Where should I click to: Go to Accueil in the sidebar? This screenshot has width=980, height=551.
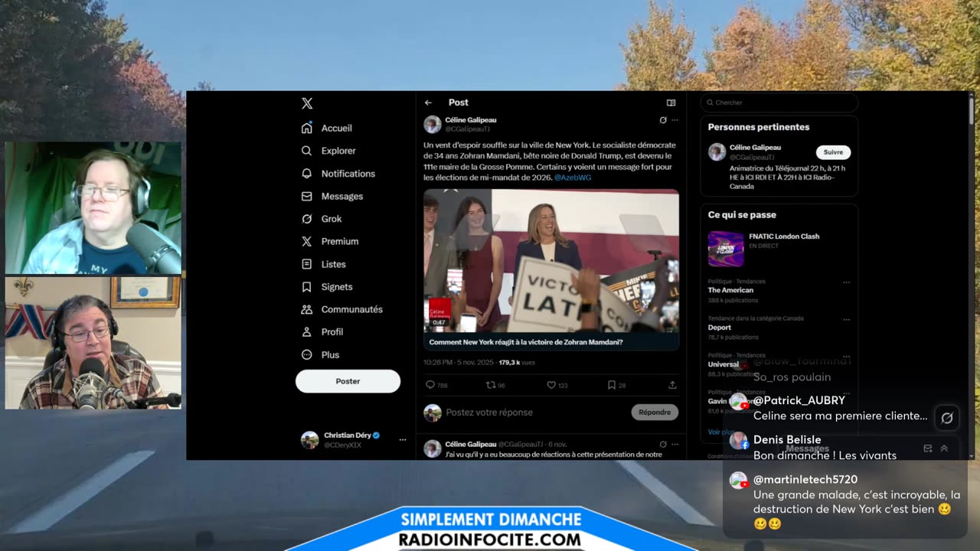point(327,128)
